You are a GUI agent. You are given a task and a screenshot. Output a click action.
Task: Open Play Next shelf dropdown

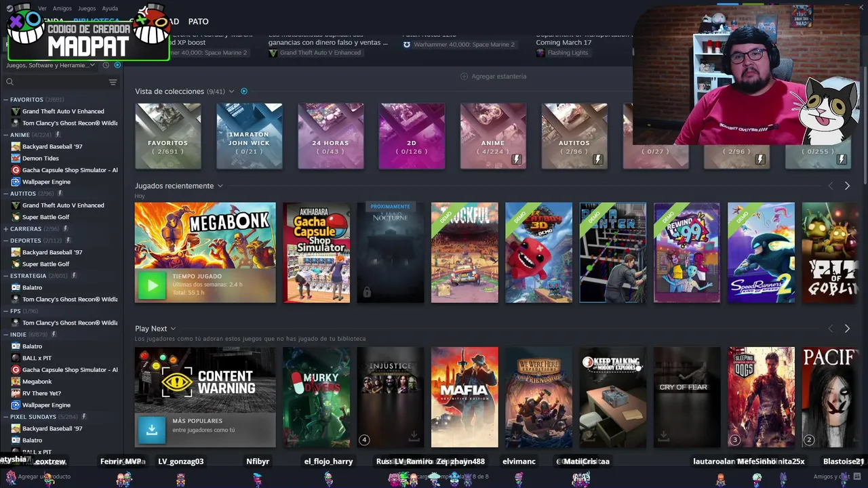173,329
